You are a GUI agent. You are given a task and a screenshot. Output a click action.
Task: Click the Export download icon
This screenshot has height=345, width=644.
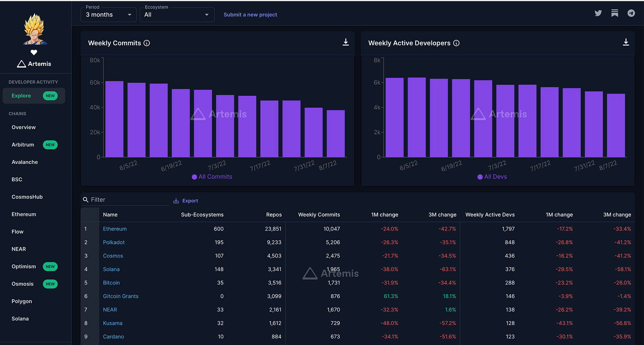click(x=176, y=201)
